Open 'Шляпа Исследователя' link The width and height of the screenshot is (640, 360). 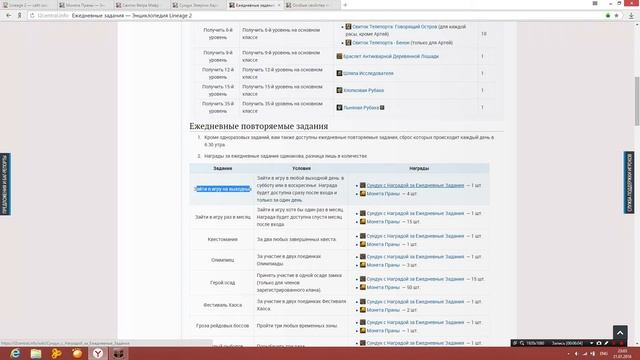pyautogui.click(x=368, y=73)
